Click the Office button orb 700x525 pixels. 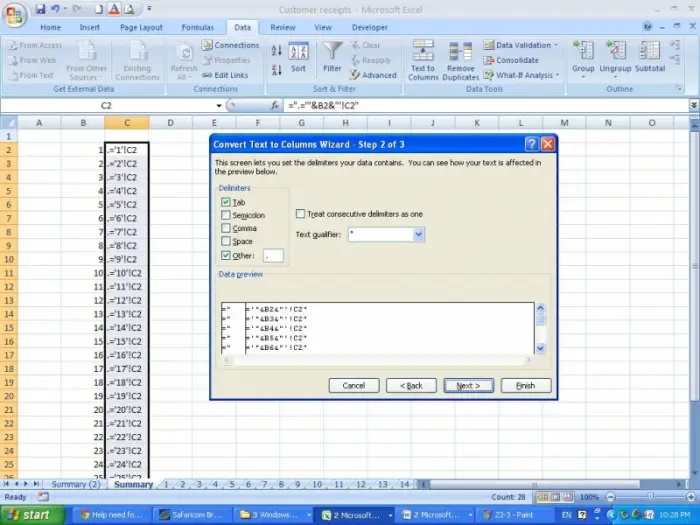14,15
